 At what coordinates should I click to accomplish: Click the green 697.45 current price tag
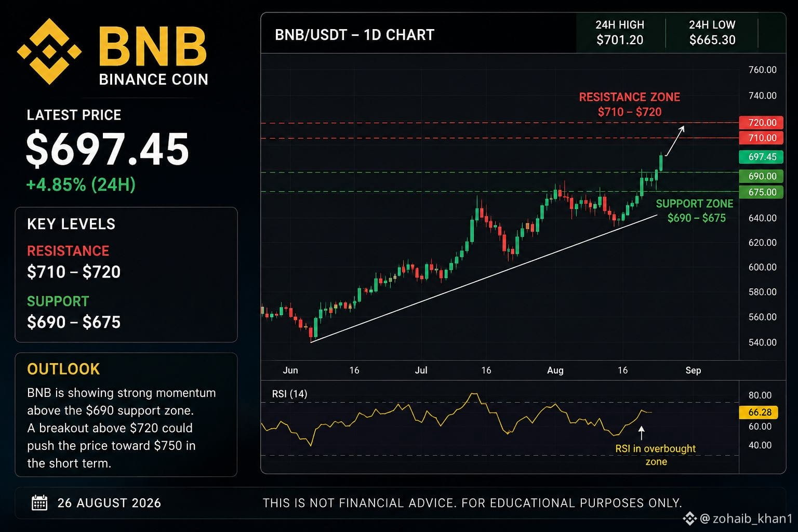pos(761,157)
